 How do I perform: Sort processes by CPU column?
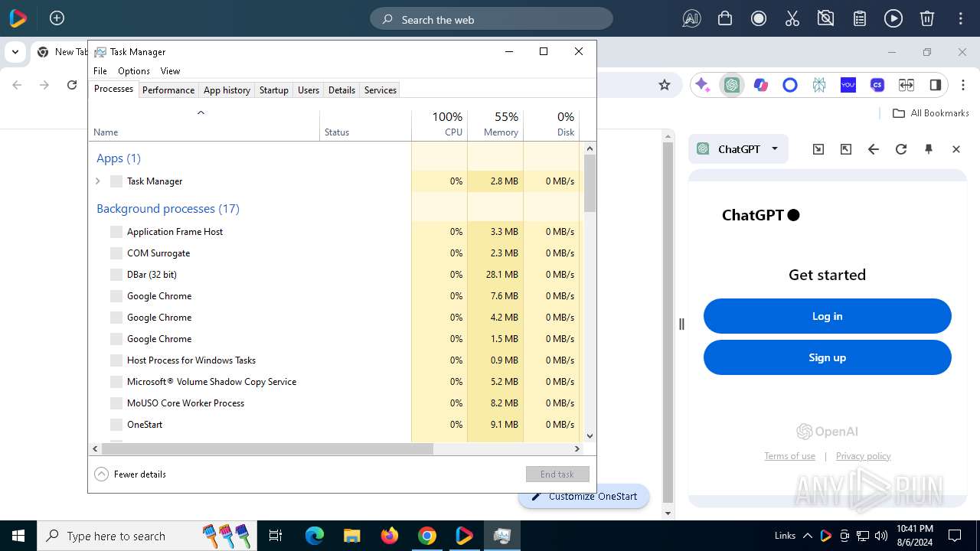pyautogui.click(x=439, y=125)
